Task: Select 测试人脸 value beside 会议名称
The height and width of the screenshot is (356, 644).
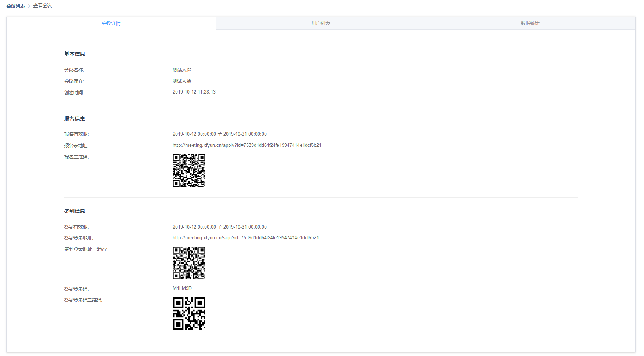Action: pyautogui.click(x=182, y=70)
